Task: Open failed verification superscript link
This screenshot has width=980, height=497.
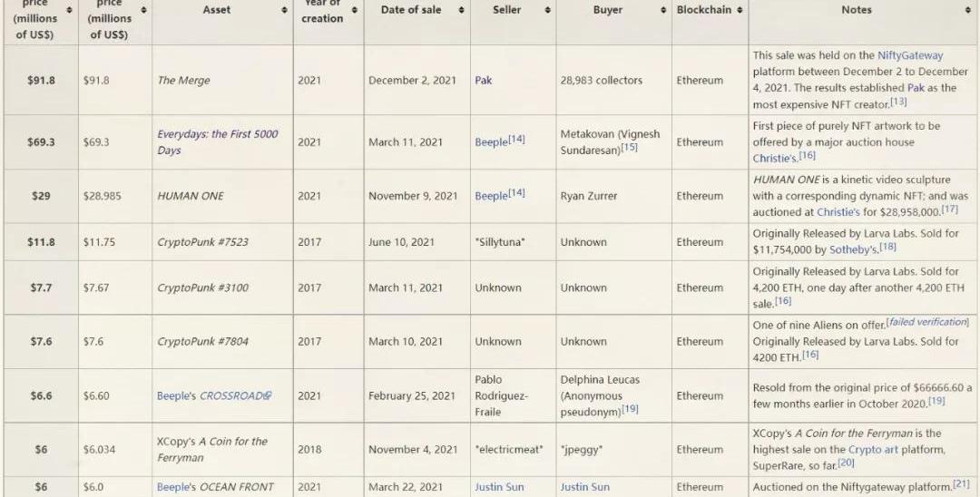Action: pos(927,322)
